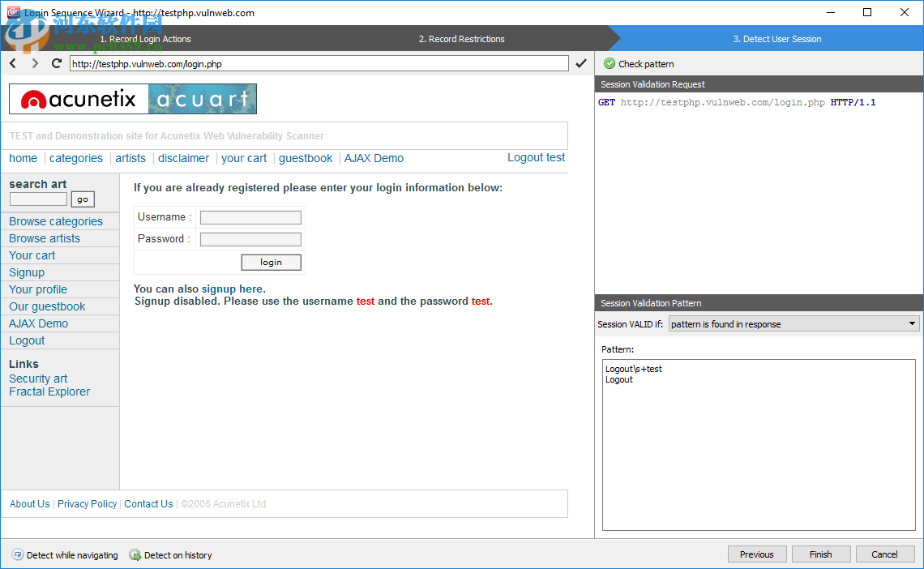This screenshot has width=924, height=569.
Task: Open Your cart sidebar link
Action: click(32, 255)
